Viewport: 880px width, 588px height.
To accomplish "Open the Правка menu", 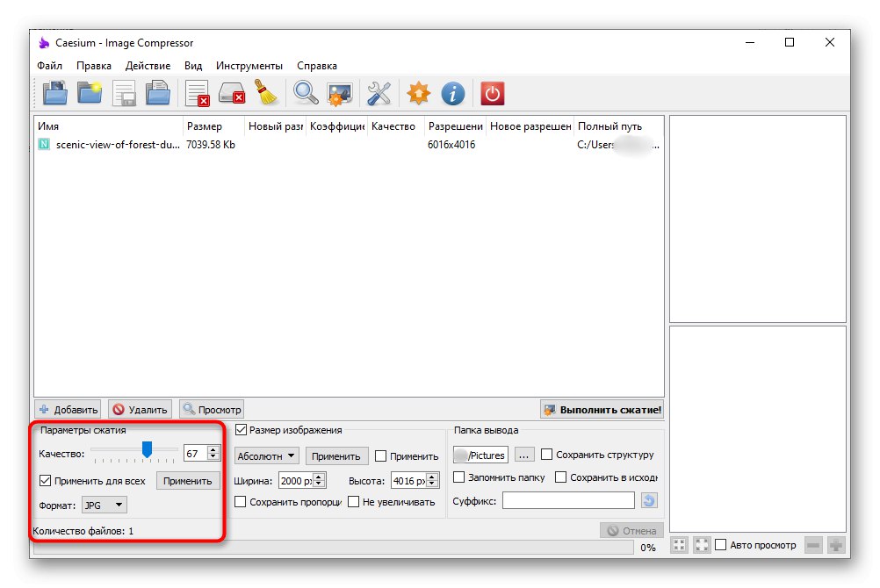I will click(x=94, y=66).
